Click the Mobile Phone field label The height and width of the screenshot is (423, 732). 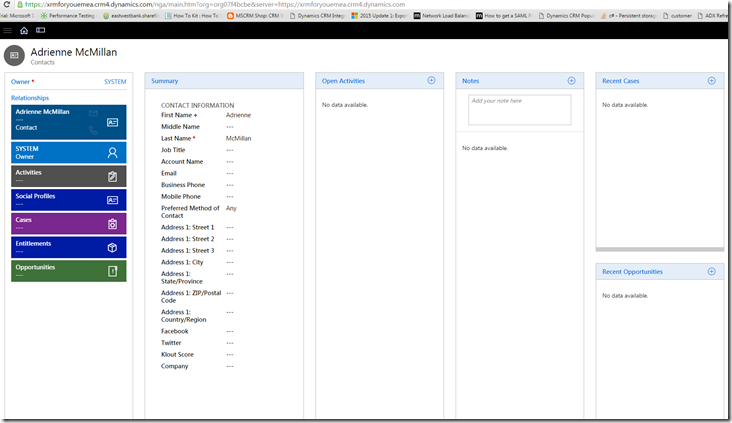click(x=181, y=197)
